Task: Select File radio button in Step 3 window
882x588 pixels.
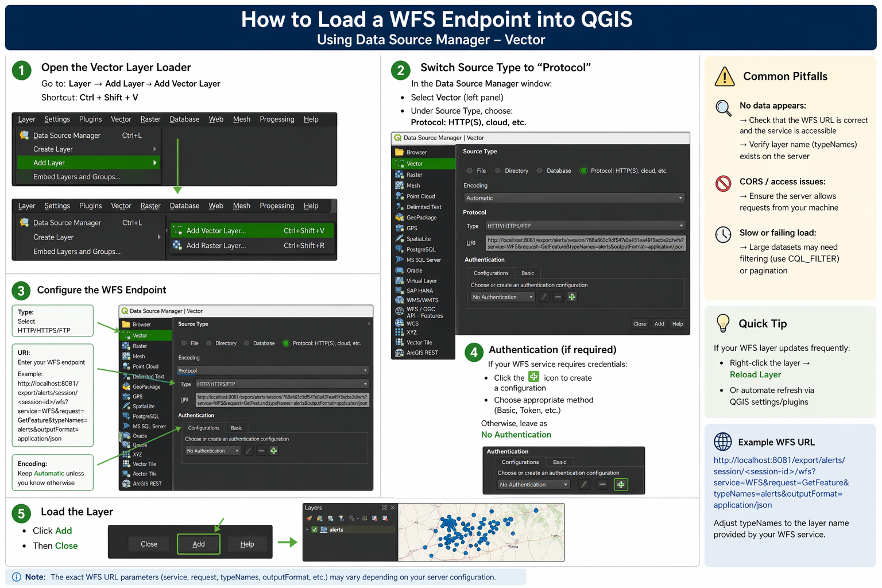Action: pos(184,343)
